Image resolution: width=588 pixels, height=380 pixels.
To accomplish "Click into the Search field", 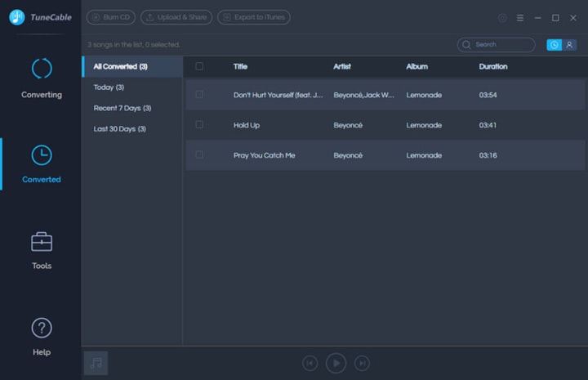I will [x=497, y=45].
